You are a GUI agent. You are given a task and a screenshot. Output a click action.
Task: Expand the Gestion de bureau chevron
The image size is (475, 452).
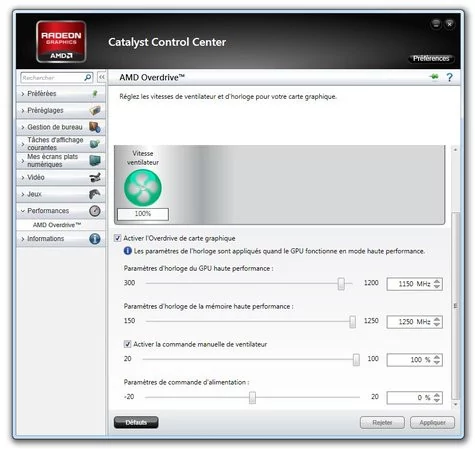pos(23,127)
